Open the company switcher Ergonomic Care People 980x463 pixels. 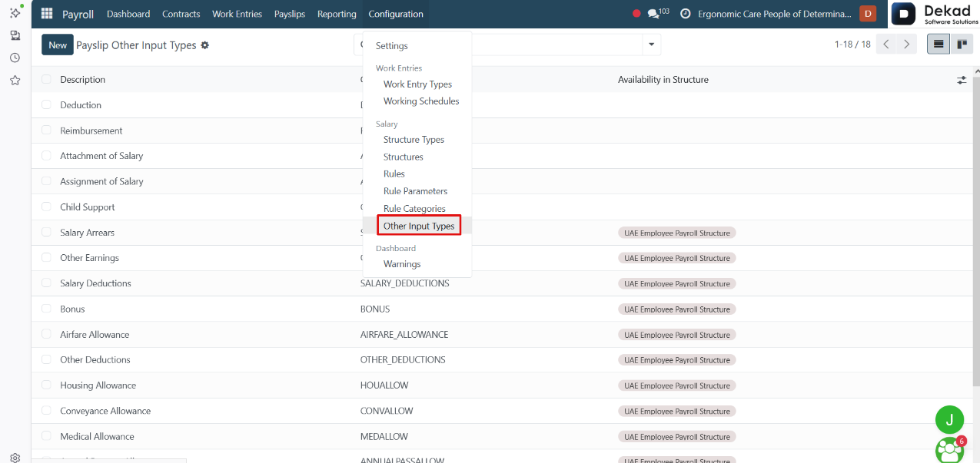(775, 14)
